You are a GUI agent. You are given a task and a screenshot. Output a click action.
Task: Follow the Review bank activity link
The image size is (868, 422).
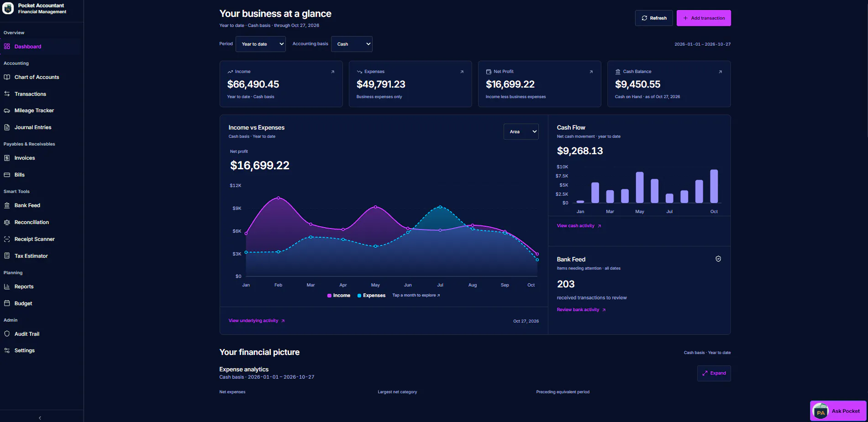(x=581, y=310)
